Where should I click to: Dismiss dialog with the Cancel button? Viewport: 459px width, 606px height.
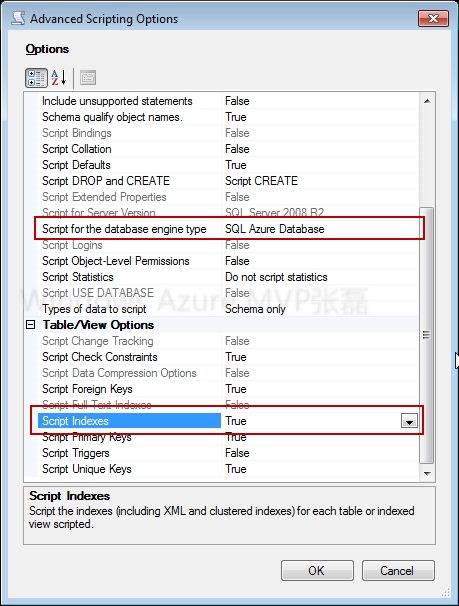point(398,570)
